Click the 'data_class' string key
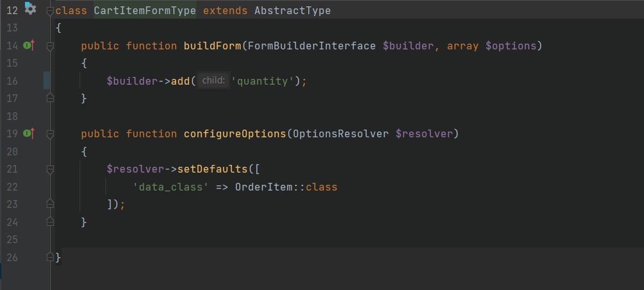The height and width of the screenshot is (290, 644). [x=171, y=187]
